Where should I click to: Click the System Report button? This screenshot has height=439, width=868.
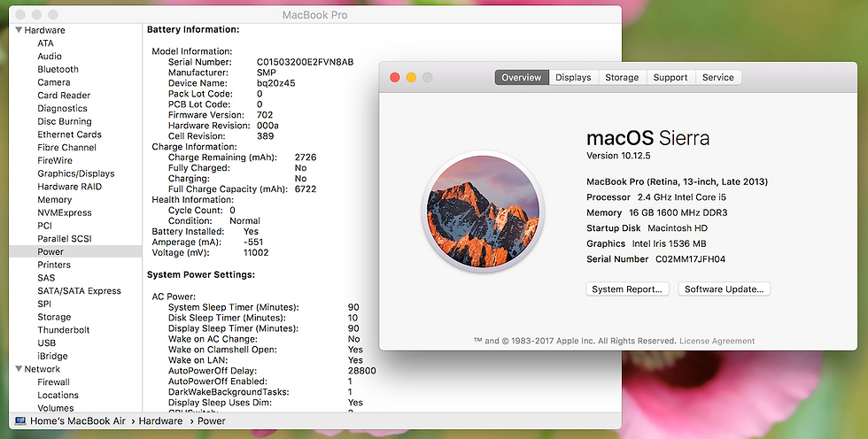(627, 289)
